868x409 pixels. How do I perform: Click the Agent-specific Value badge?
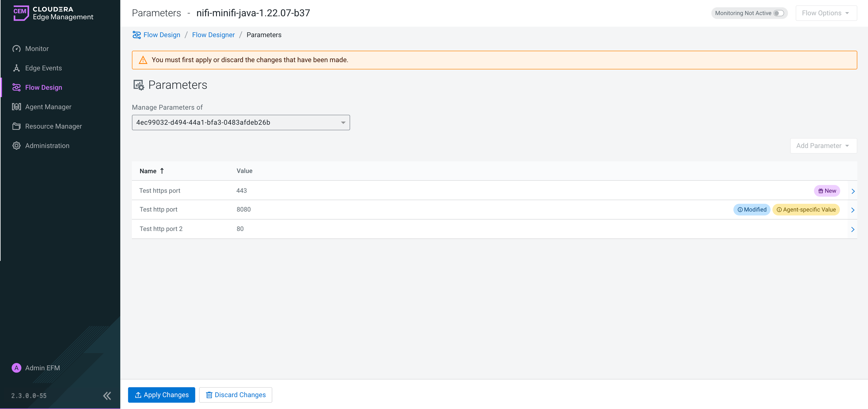click(x=806, y=209)
